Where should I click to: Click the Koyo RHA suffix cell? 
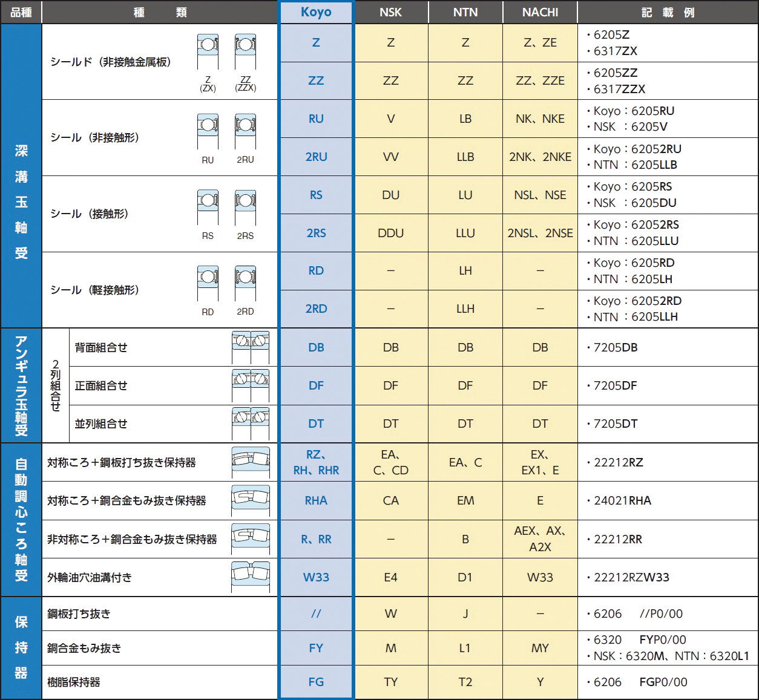point(316,500)
